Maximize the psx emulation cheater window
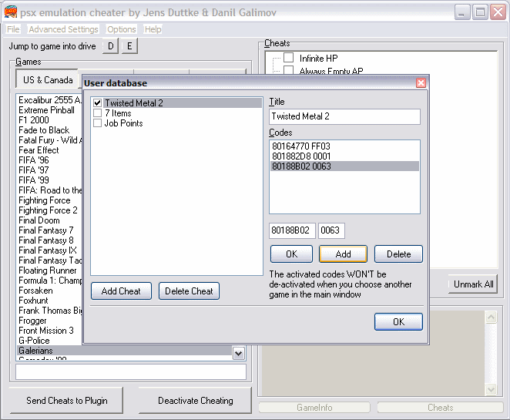Viewport: 510px width, 420px height. pyautogui.click(x=480, y=12)
